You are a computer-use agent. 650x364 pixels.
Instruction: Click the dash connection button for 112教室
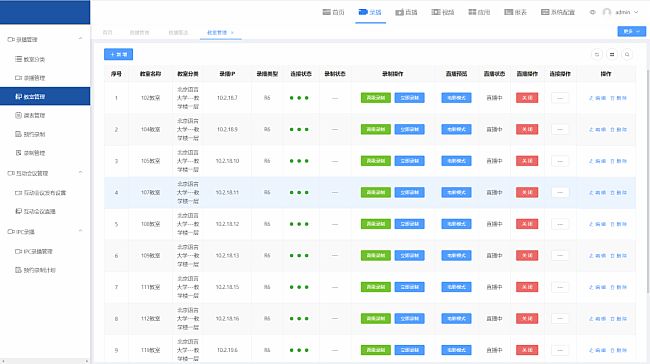560,318
